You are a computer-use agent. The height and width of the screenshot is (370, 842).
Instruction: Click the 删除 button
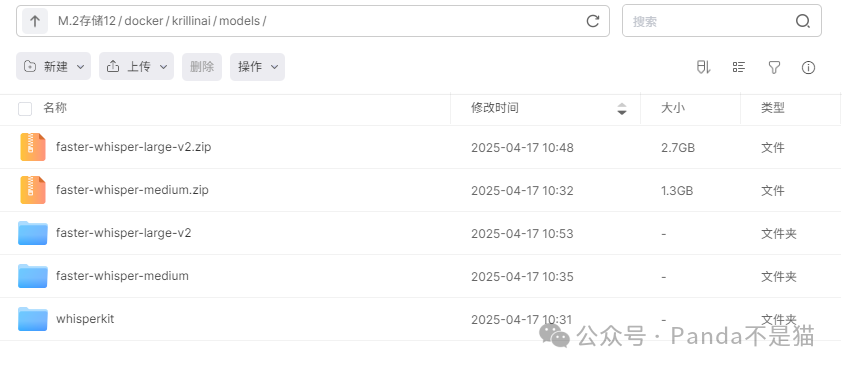202,67
